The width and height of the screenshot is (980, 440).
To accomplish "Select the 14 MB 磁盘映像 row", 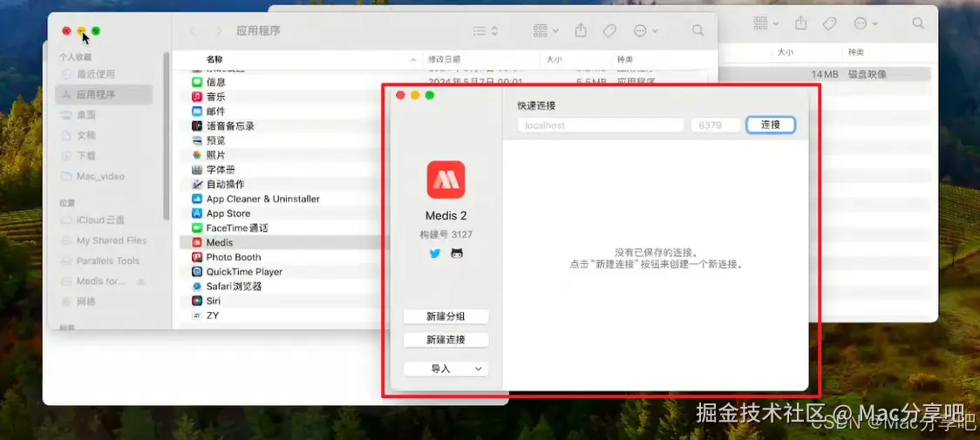I will click(x=825, y=74).
